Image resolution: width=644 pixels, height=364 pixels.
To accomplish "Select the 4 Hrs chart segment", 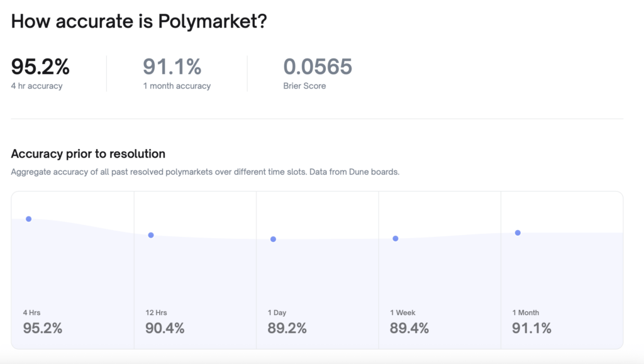I will 72,270.
